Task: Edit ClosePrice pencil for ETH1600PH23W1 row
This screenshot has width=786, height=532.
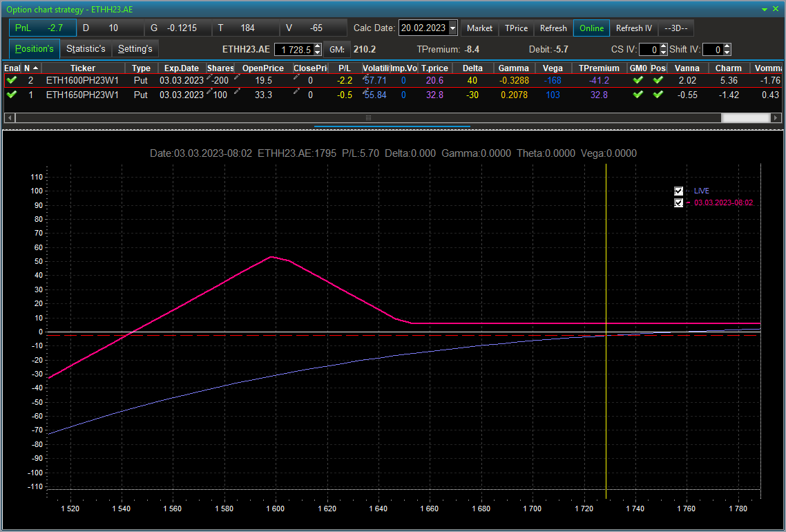Action: [297, 77]
